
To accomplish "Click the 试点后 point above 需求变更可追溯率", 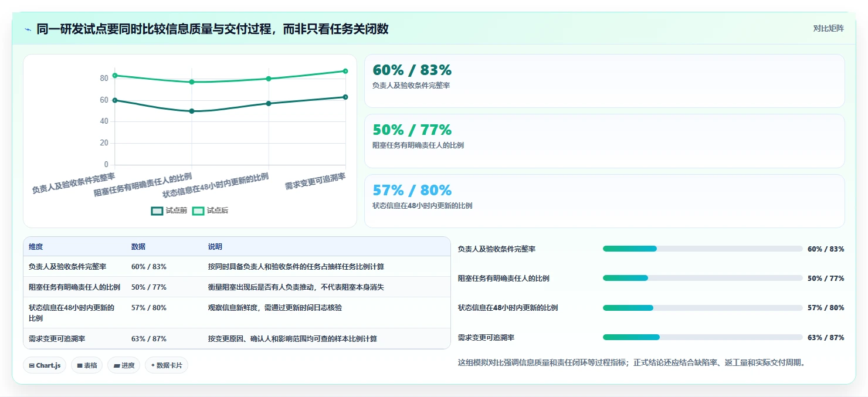I will click(345, 71).
